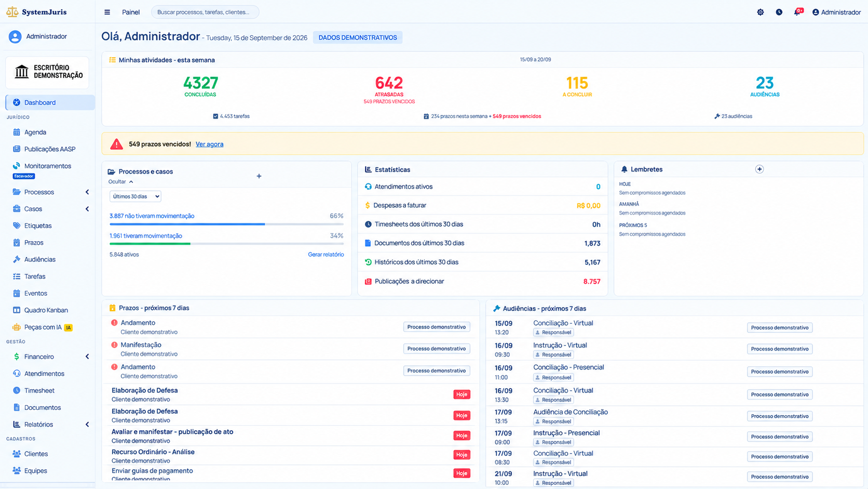Click the Documentos file icon in sidebar

[17, 407]
